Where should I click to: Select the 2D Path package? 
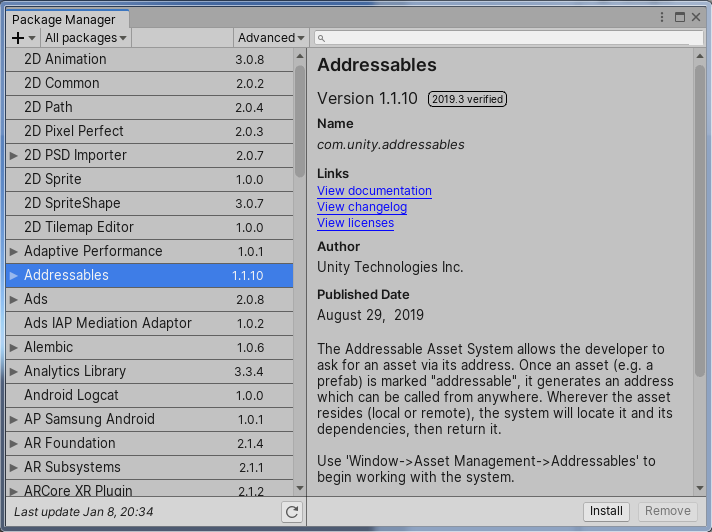(x=149, y=108)
